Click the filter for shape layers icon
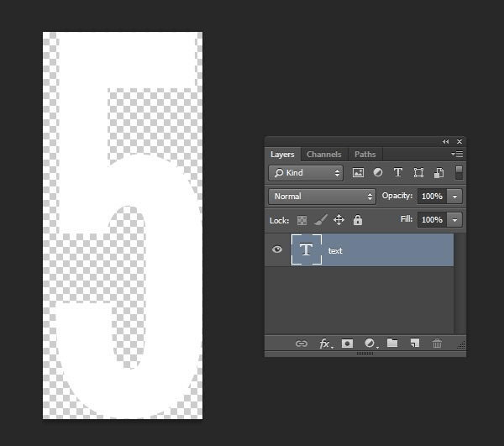The image size is (504, 446). 418,173
